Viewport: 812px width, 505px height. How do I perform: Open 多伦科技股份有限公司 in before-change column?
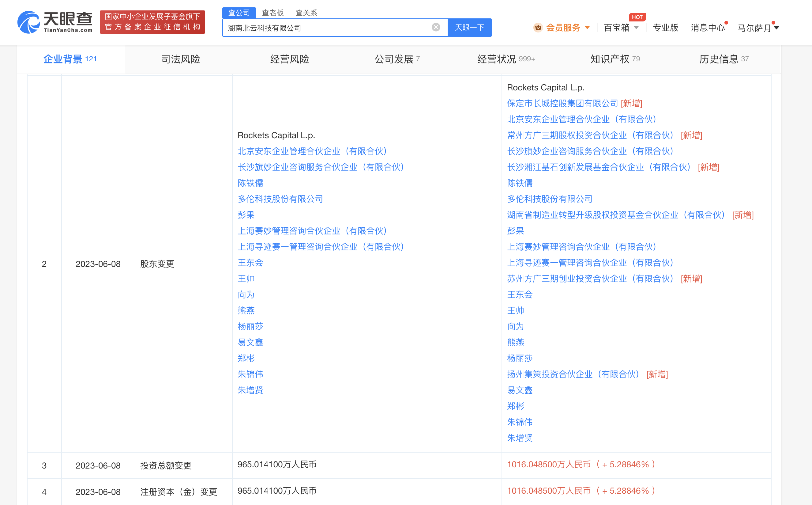pos(280,199)
